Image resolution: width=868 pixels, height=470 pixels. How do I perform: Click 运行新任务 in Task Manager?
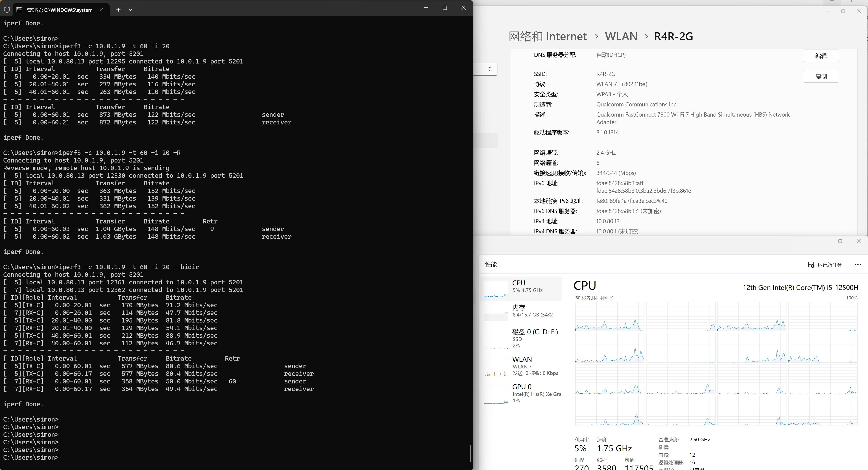pos(825,265)
